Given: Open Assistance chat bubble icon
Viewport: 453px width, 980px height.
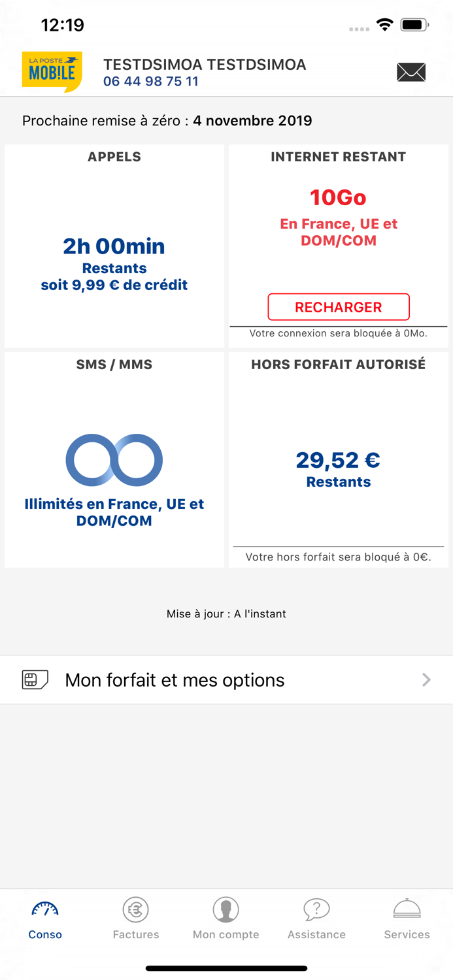Looking at the screenshot, I should [x=316, y=908].
